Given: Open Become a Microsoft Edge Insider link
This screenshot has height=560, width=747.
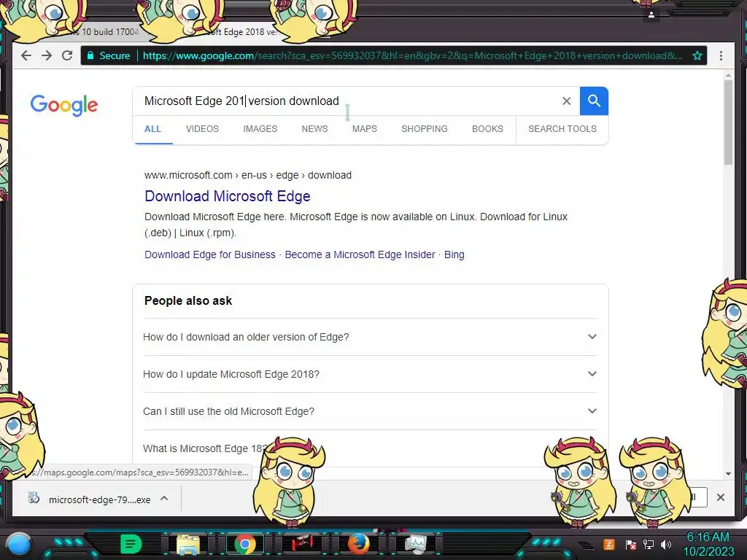Looking at the screenshot, I should tap(360, 254).
